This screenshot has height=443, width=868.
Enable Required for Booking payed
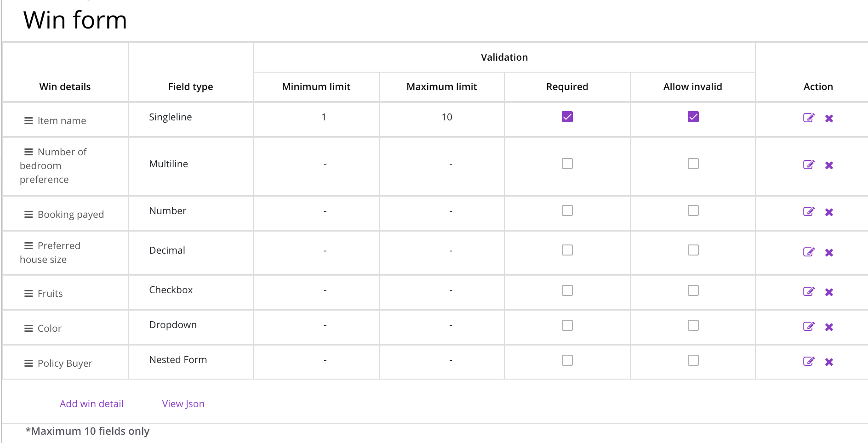click(567, 210)
